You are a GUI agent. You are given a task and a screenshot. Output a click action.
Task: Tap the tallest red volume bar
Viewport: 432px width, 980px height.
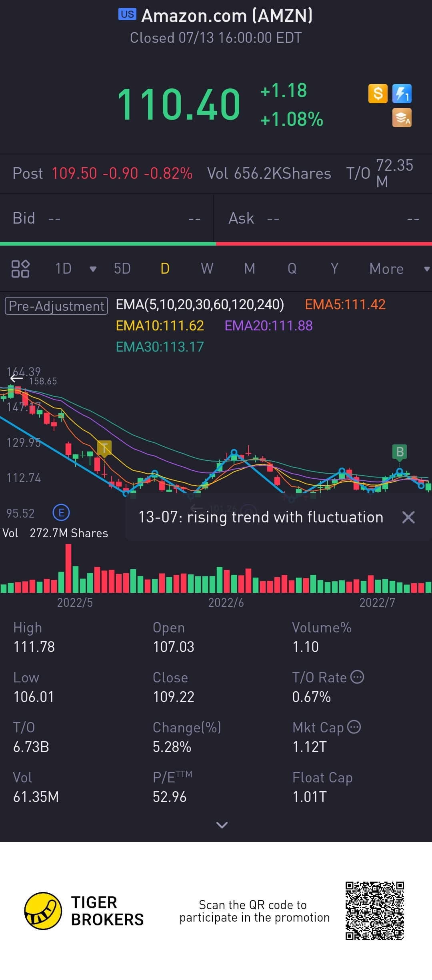coord(69,568)
